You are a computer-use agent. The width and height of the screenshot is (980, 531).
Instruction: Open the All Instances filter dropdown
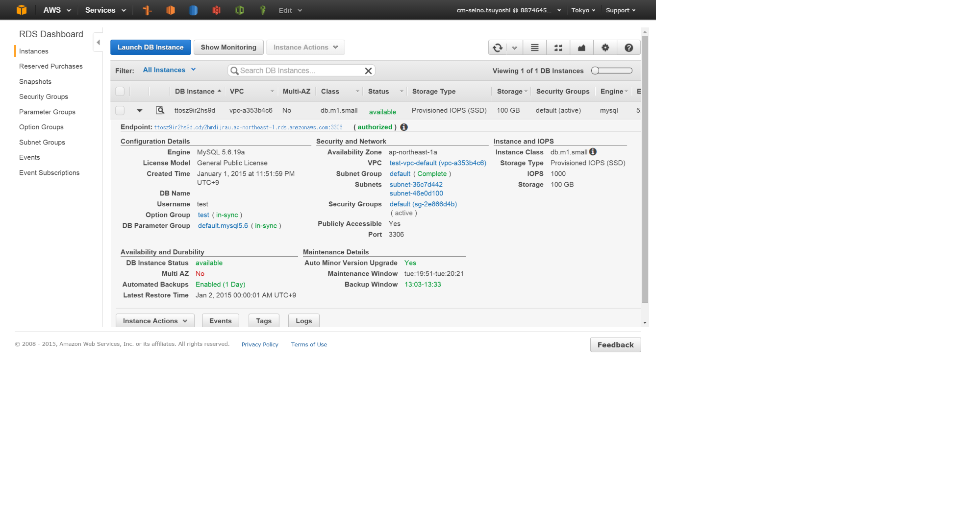point(169,70)
